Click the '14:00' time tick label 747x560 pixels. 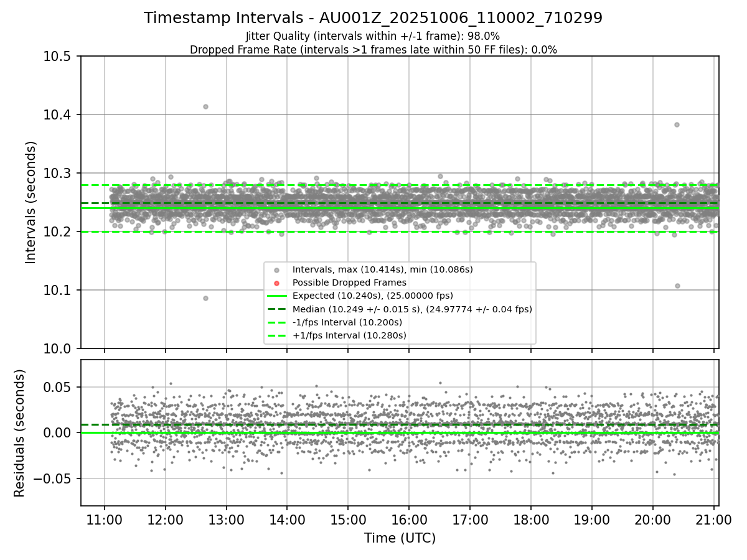coord(287,520)
